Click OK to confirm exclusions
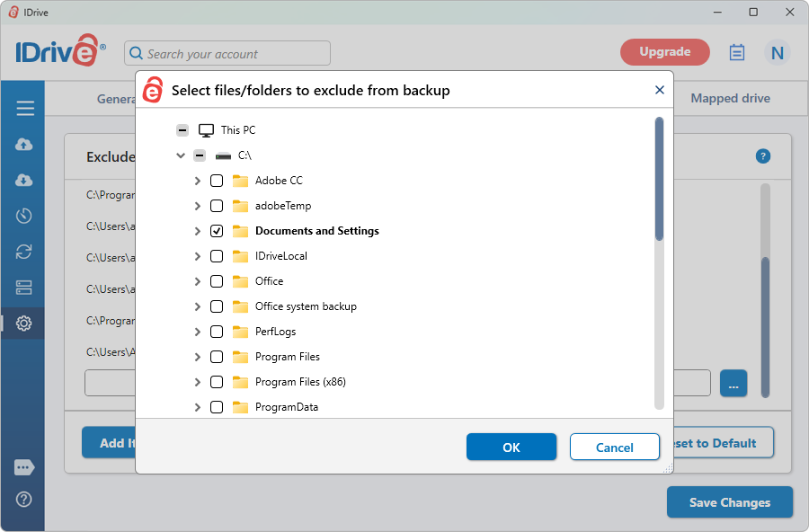The width and height of the screenshot is (809, 532). (x=511, y=448)
